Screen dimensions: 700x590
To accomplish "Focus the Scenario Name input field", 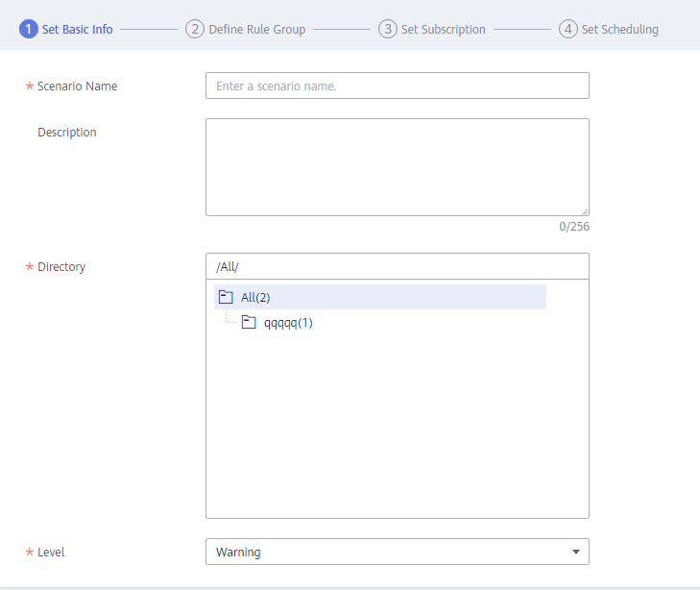I will [398, 86].
